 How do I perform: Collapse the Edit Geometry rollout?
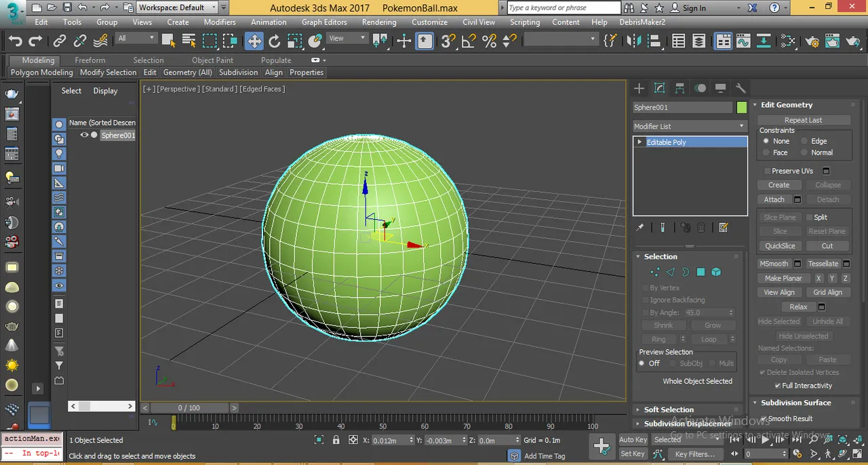tap(755, 105)
